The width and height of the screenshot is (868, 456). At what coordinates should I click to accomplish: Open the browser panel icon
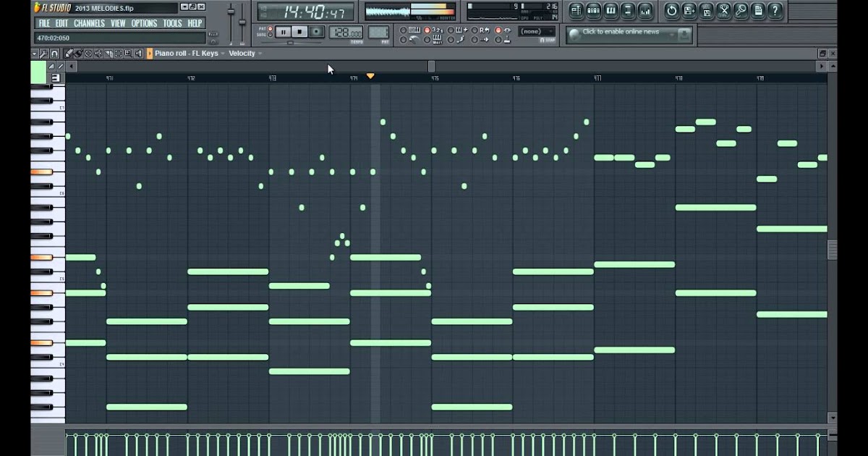point(628,10)
